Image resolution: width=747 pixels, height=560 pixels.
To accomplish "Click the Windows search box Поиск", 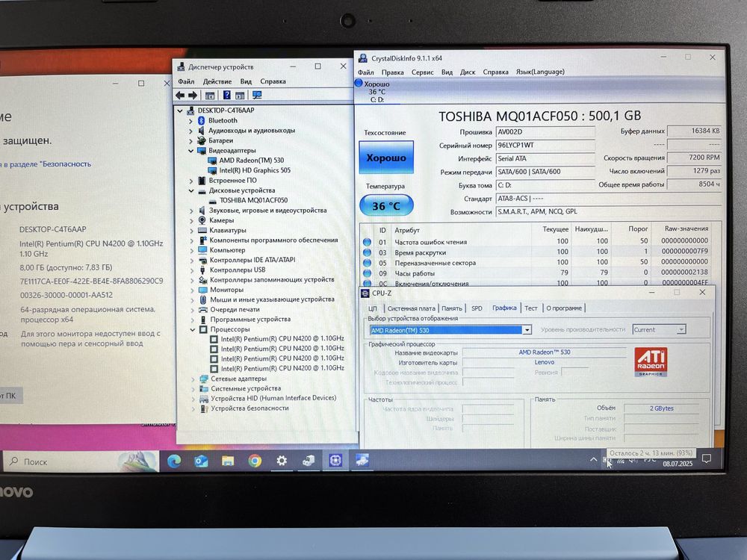I will tap(81, 461).
